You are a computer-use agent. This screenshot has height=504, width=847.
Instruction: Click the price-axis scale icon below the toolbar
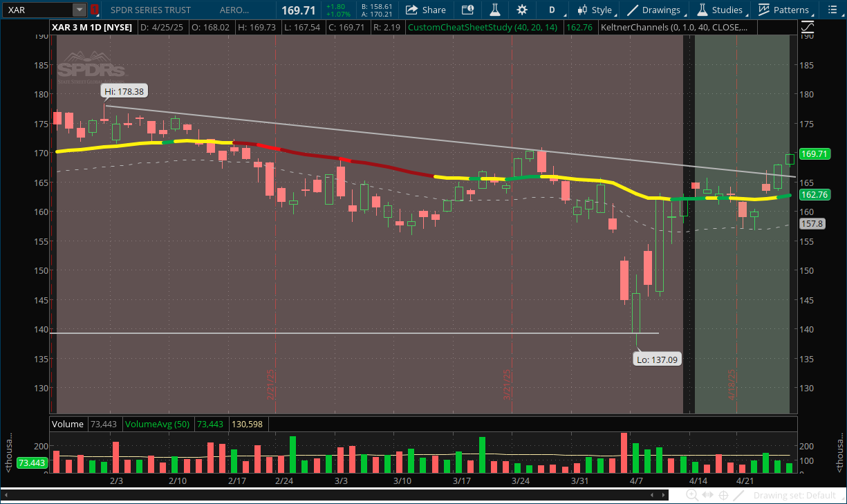(x=807, y=27)
